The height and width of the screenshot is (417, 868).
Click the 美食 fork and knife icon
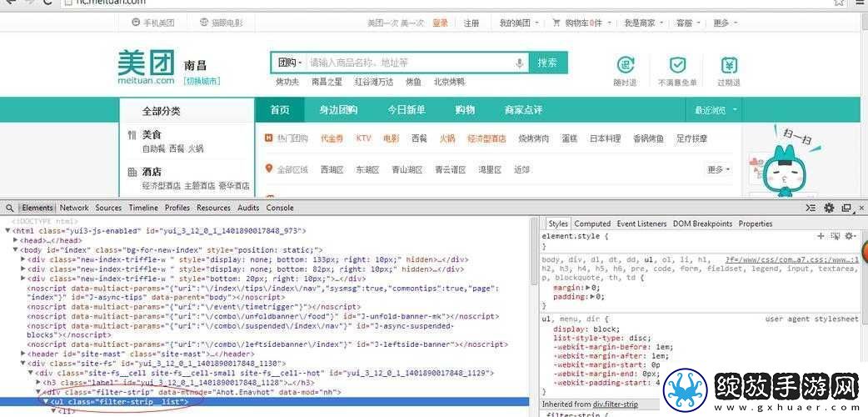(x=132, y=135)
